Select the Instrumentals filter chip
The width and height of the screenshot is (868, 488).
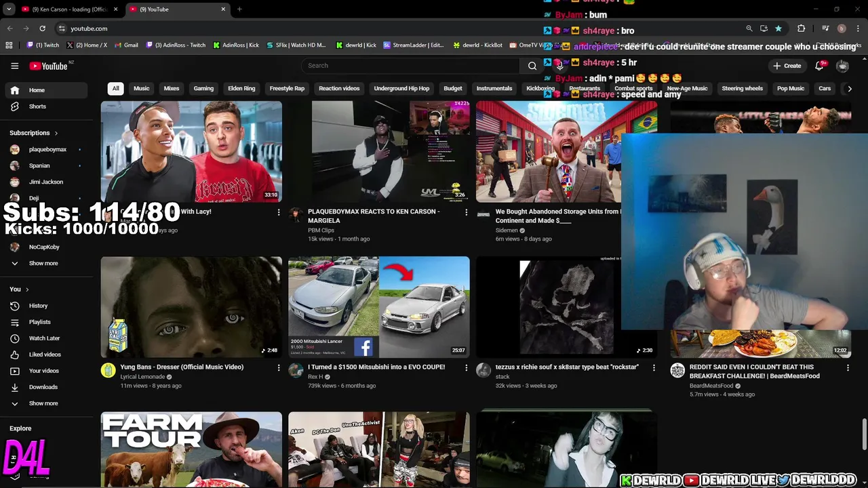coord(494,89)
